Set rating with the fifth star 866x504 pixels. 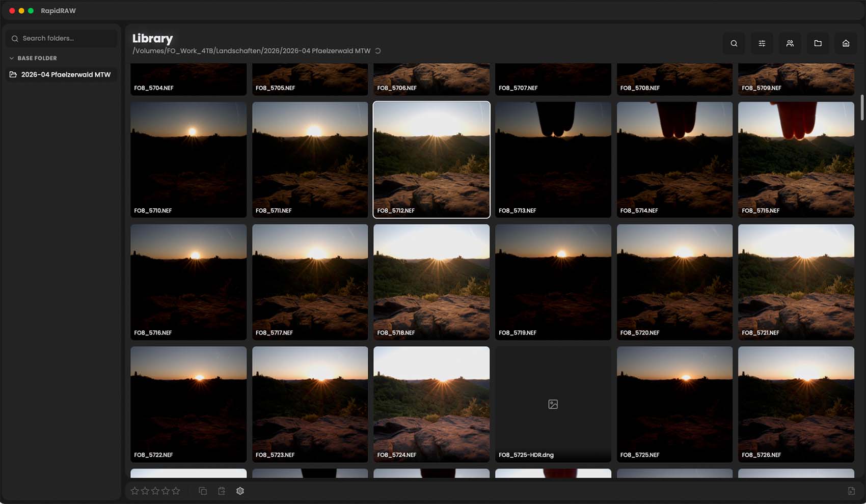point(176,491)
